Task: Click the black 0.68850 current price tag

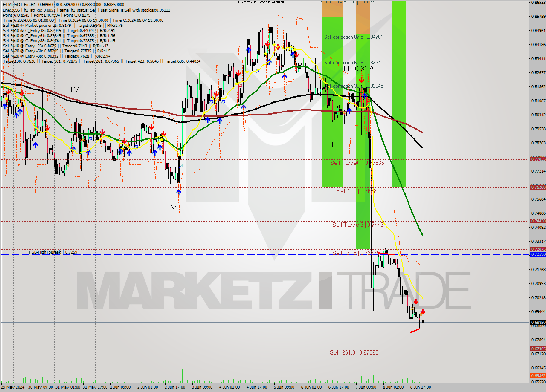Action: [537, 322]
